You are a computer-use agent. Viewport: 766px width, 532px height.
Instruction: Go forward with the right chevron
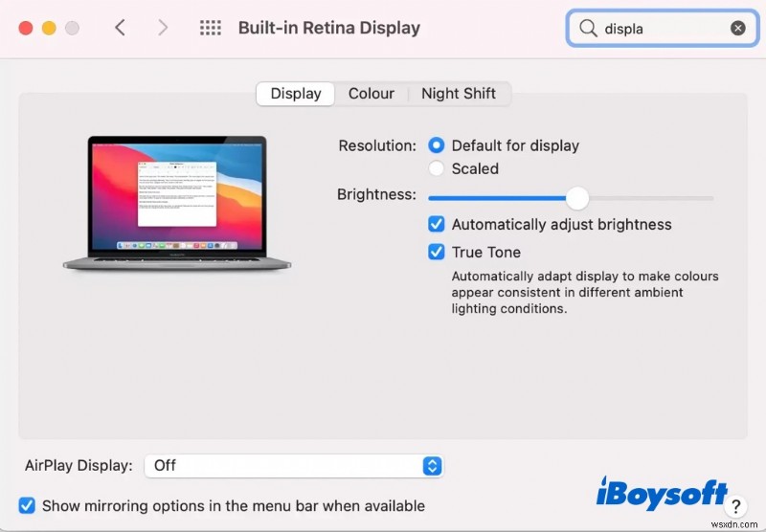(163, 28)
